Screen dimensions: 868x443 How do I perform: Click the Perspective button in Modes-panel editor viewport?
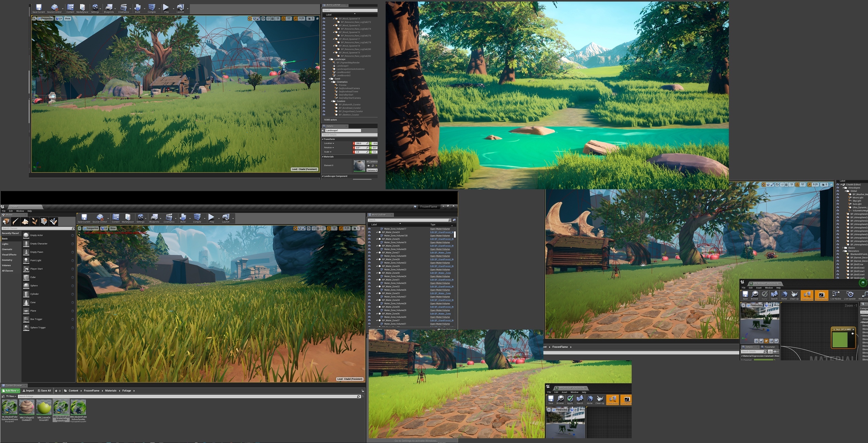click(91, 228)
